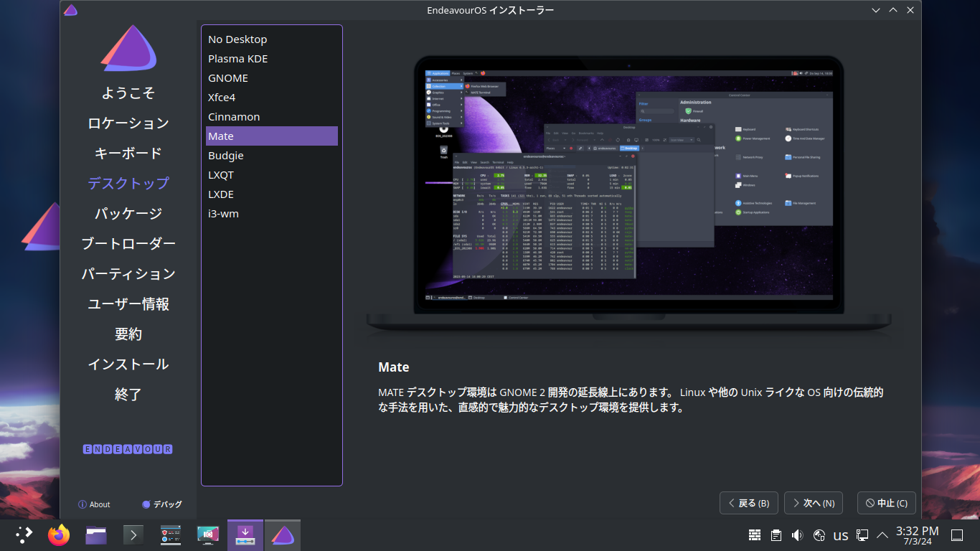Select LXDE from the list
Screen dimensions: 980x551
tap(272, 194)
